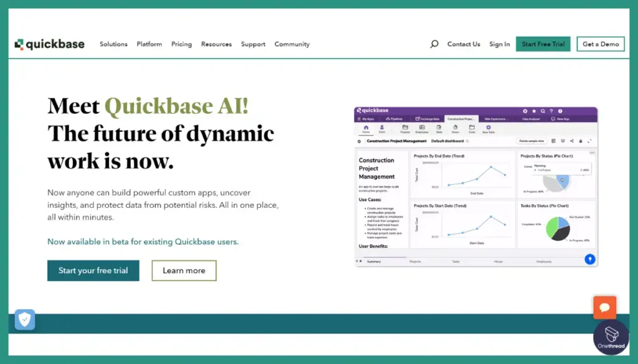Click the settings gear beside Construction Project Management
This screenshot has height=364, width=638.
point(359,141)
